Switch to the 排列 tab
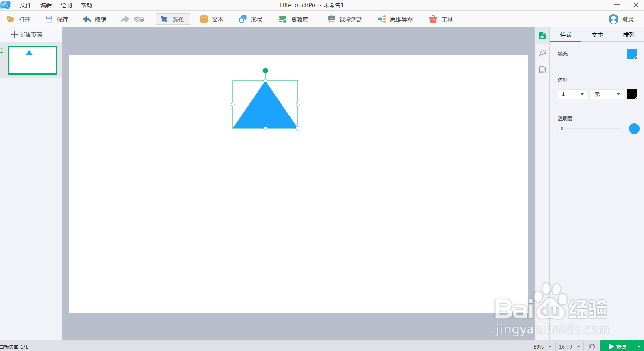The width and height of the screenshot is (644, 351). pos(629,35)
